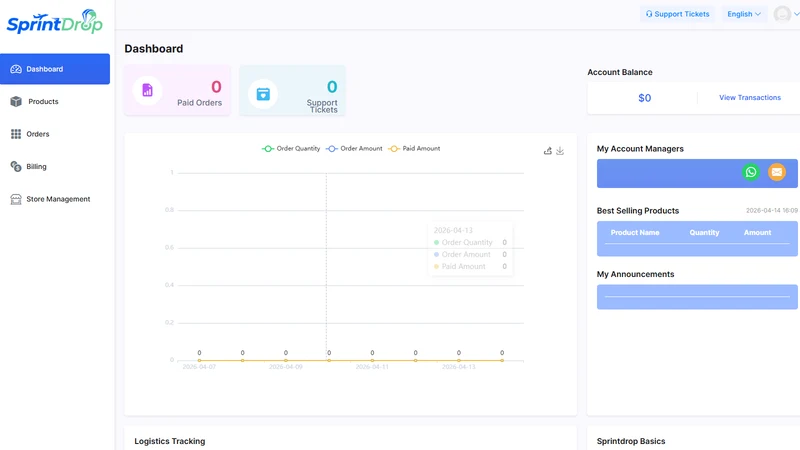The width and height of the screenshot is (800, 450).
Task: Click the Store Management shop icon
Action: tap(16, 199)
